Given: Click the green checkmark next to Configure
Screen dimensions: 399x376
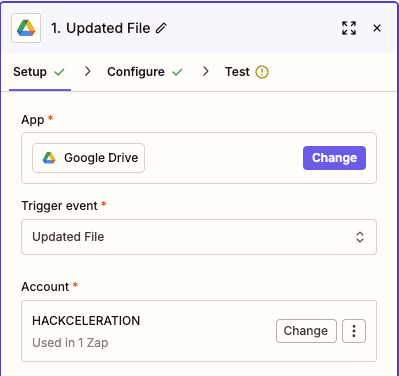Looking at the screenshot, I should [177, 72].
